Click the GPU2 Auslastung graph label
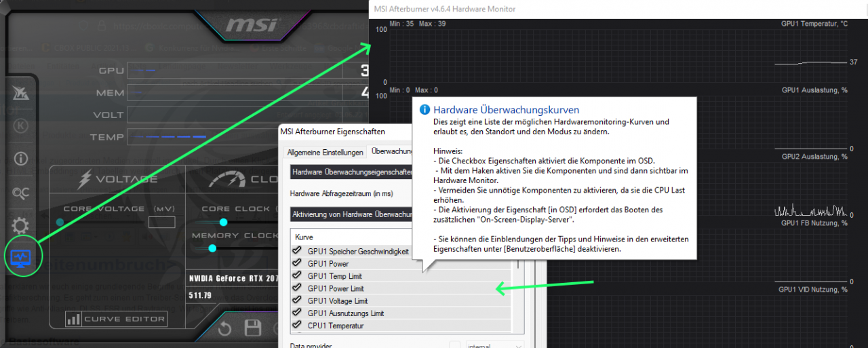The image size is (868, 348). coord(814,156)
